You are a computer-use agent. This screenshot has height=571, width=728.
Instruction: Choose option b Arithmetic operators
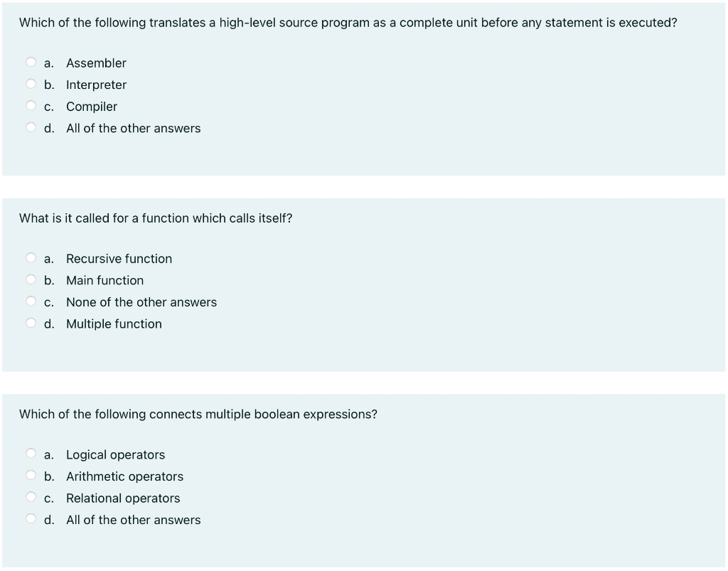coord(31,474)
